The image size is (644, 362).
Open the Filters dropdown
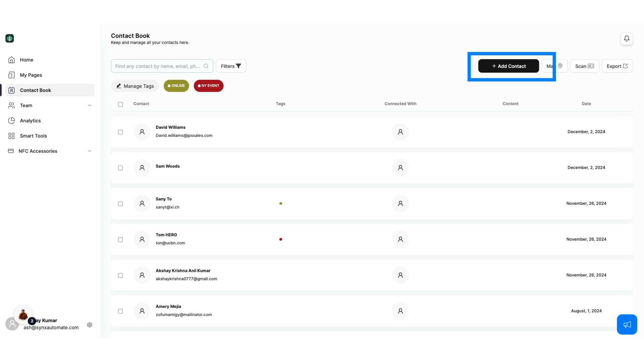[x=230, y=66]
